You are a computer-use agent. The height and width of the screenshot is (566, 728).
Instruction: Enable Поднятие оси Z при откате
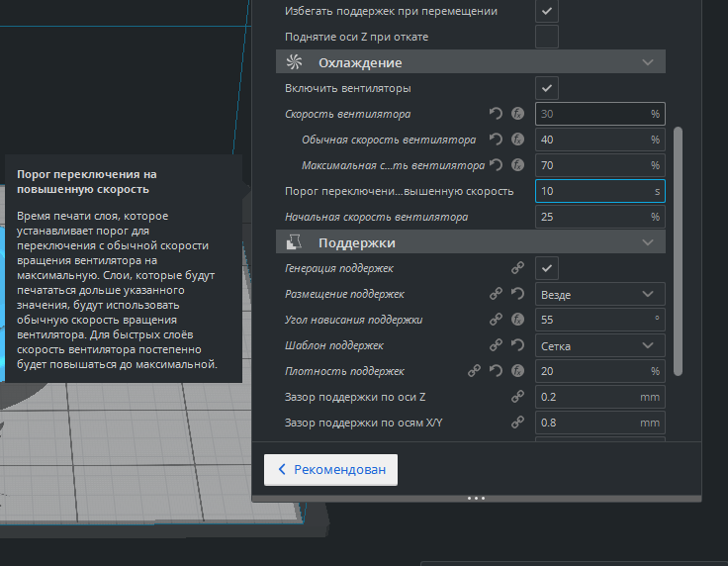click(546, 37)
